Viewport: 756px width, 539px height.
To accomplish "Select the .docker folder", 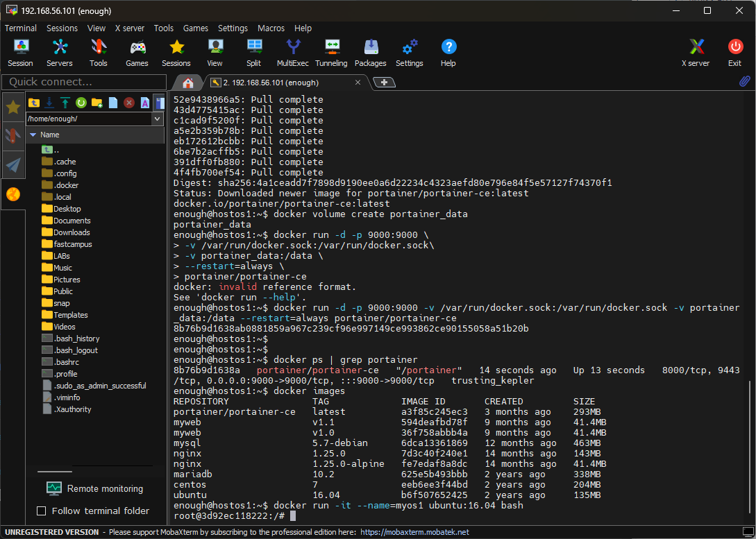I will 60,185.
